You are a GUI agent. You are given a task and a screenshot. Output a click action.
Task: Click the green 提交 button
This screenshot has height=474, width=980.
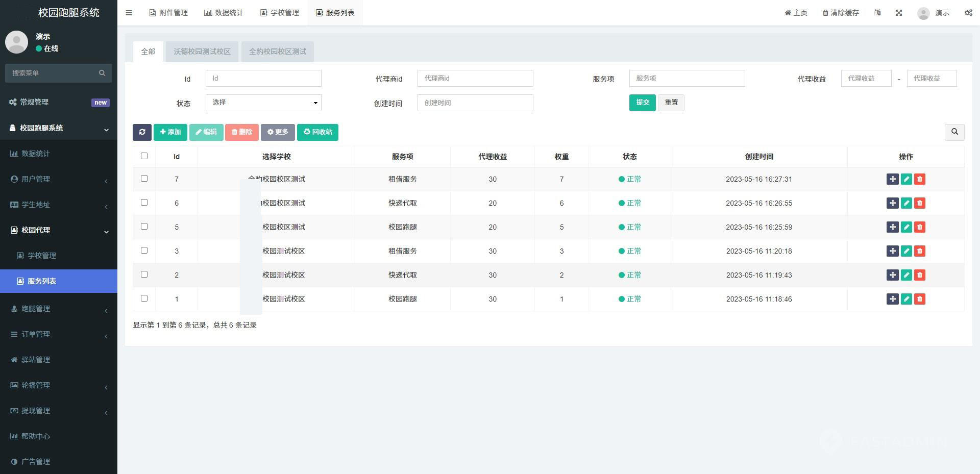click(642, 103)
